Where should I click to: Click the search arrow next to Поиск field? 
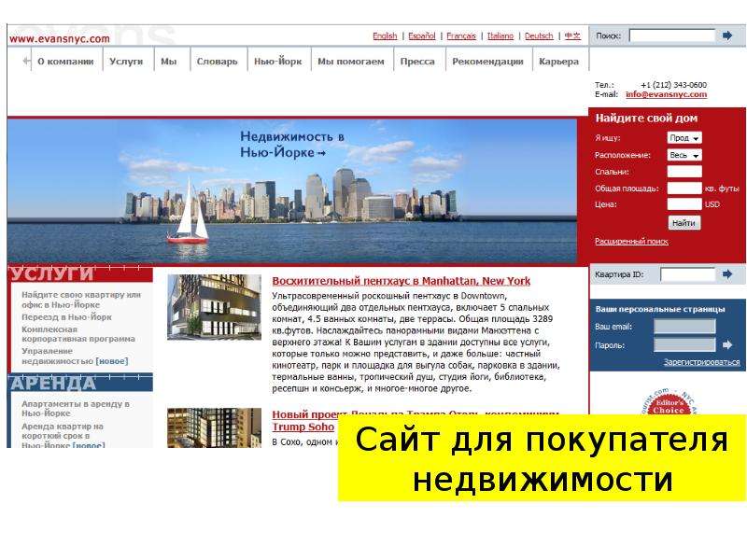tap(727, 35)
